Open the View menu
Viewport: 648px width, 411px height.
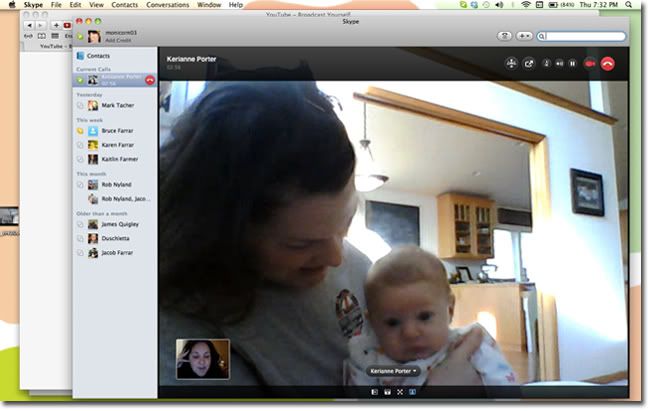click(x=96, y=5)
